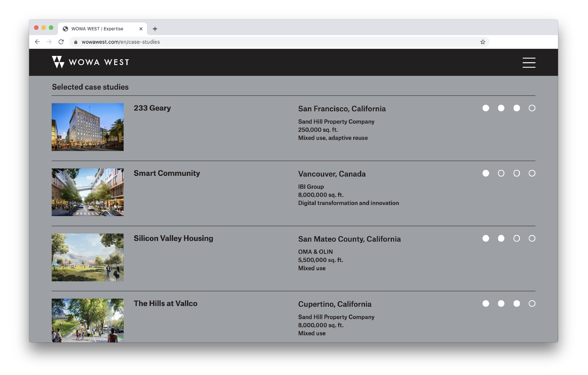
Task: Click Digital transformation and innovation text
Action: (x=348, y=203)
